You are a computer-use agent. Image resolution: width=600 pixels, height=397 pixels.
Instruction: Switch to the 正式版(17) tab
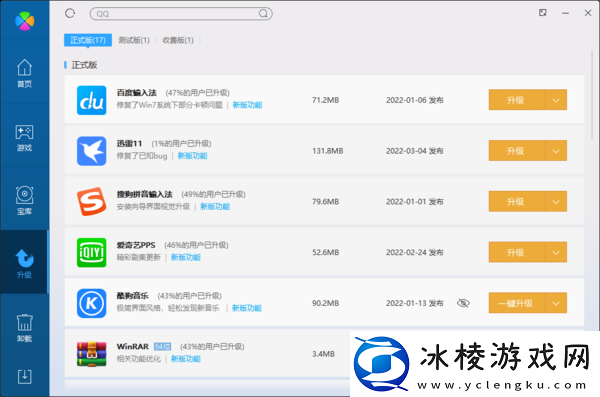[88, 40]
